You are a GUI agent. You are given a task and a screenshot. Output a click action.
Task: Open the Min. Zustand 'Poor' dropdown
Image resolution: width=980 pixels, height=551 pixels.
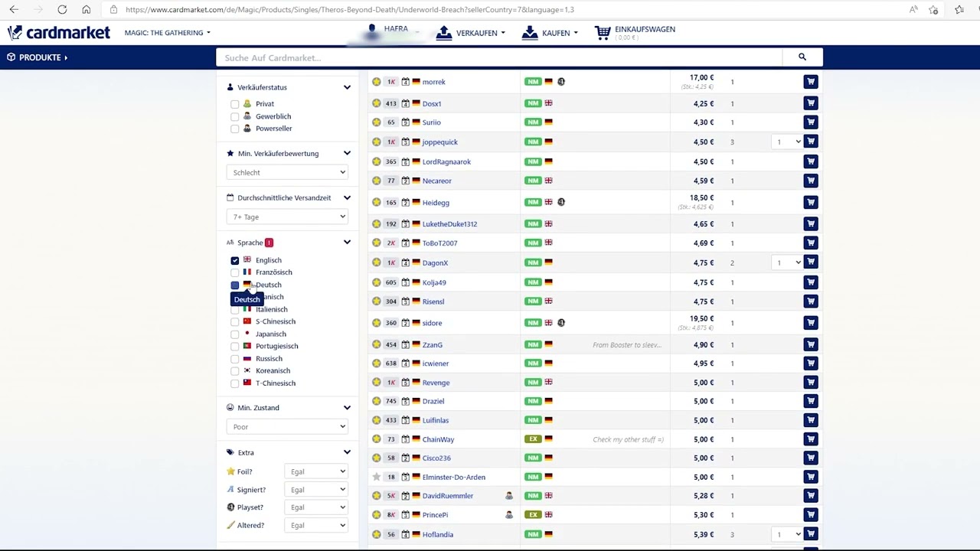287,426
